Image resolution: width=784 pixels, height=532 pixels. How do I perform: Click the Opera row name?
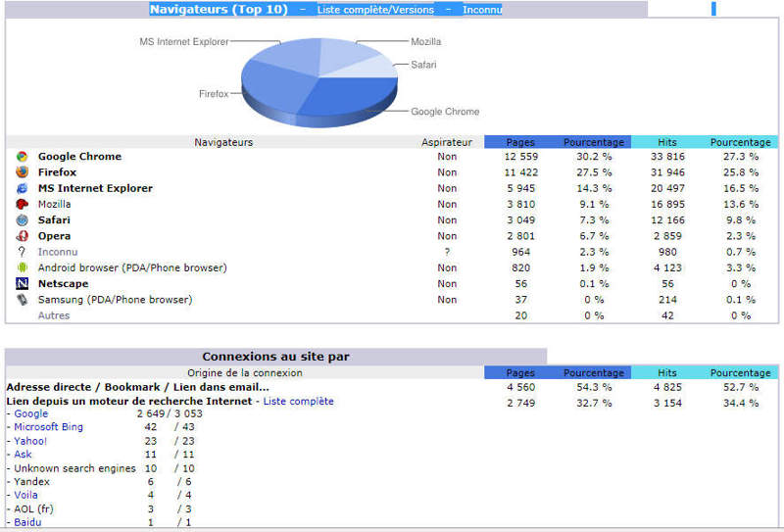pyautogui.click(x=54, y=236)
